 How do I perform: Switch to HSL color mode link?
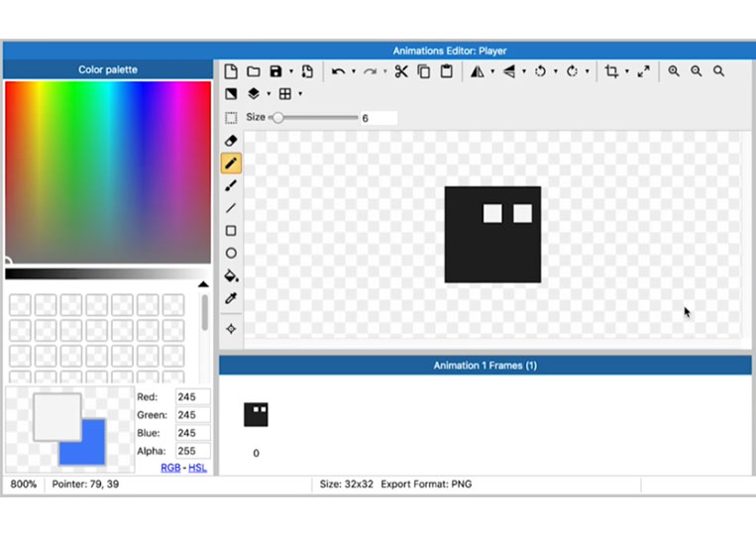[x=198, y=468]
